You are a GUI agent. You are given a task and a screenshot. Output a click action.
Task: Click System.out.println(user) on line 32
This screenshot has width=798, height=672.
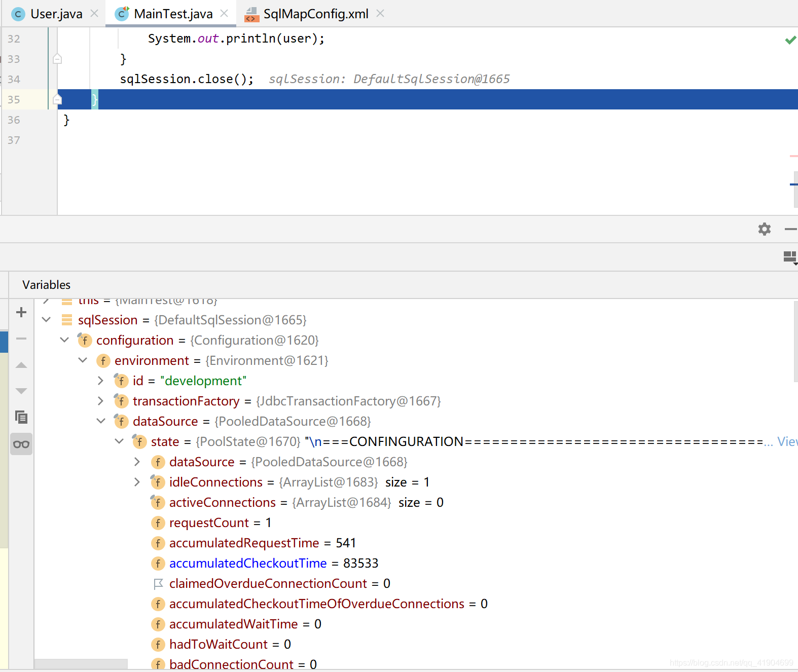pos(236,39)
